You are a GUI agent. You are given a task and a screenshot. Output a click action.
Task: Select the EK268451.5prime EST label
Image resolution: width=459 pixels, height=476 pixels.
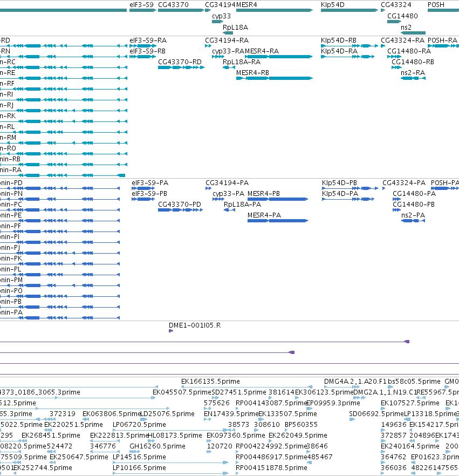(51, 436)
